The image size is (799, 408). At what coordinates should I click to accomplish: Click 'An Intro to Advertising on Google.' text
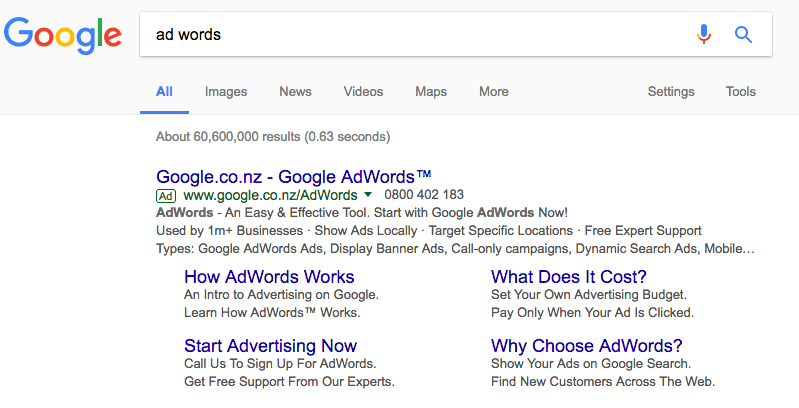pos(281,294)
